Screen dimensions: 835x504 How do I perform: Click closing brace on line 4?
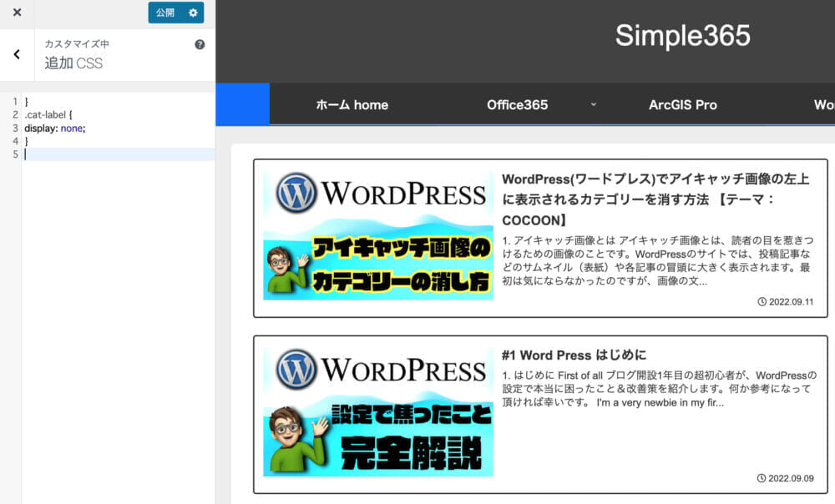(27, 141)
